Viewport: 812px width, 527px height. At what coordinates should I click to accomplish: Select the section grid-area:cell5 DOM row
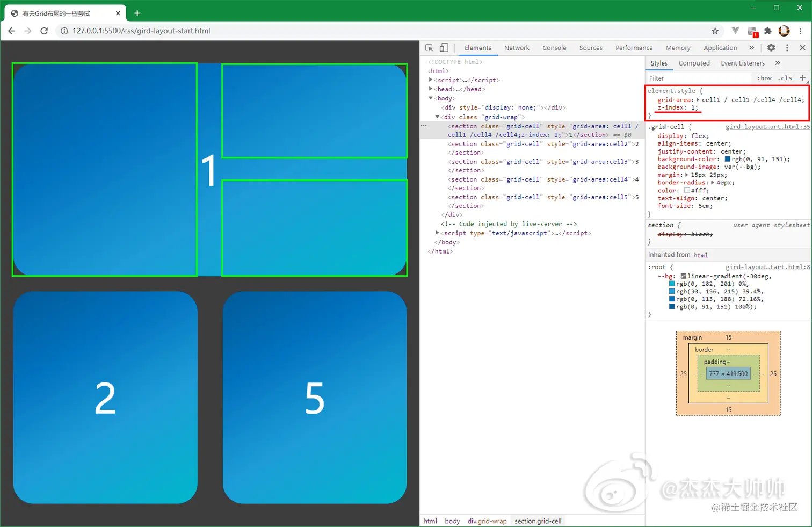click(x=532, y=201)
